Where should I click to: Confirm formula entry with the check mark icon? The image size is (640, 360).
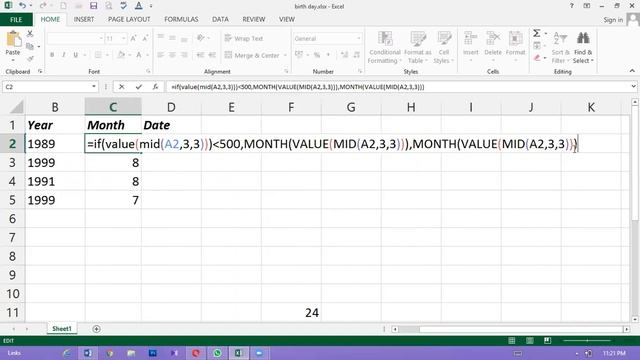[x=138, y=87]
